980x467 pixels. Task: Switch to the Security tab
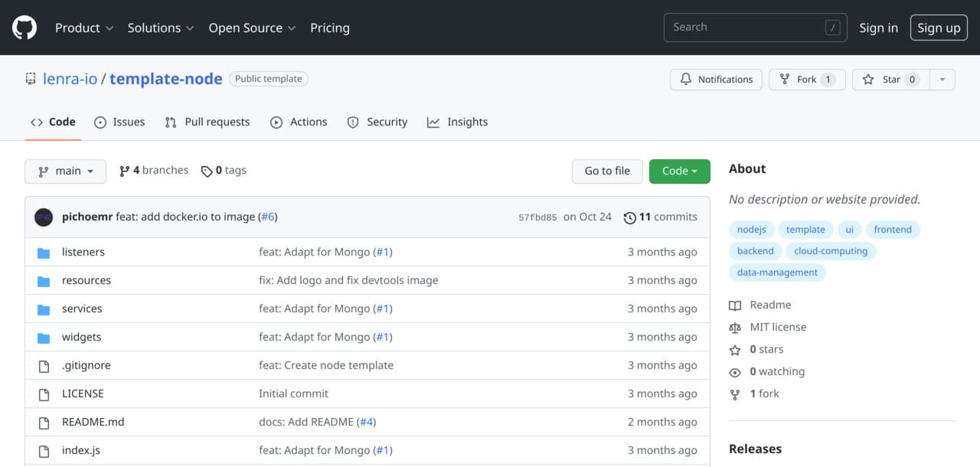(377, 122)
